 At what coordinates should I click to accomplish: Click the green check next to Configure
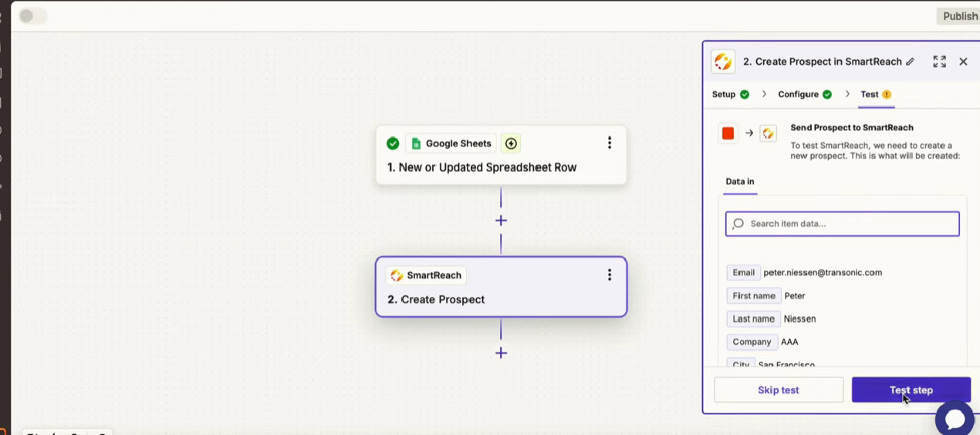point(827,94)
